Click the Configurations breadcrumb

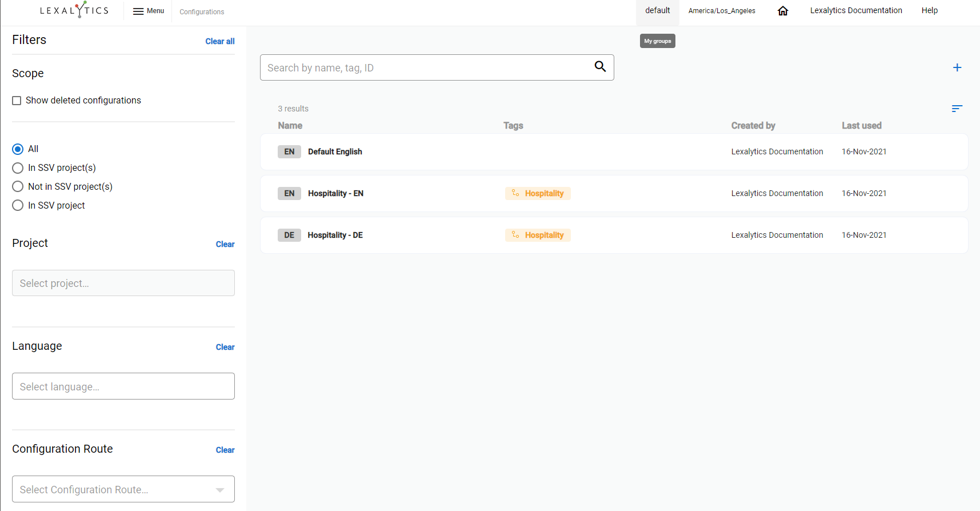(202, 11)
